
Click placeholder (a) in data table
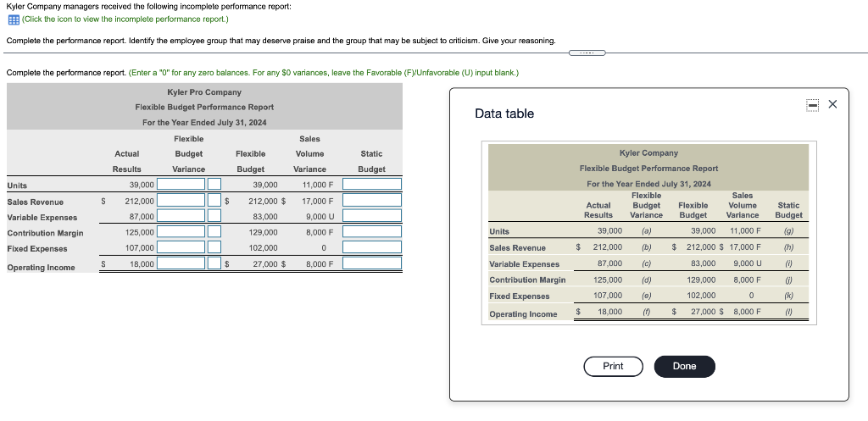(646, 230)
